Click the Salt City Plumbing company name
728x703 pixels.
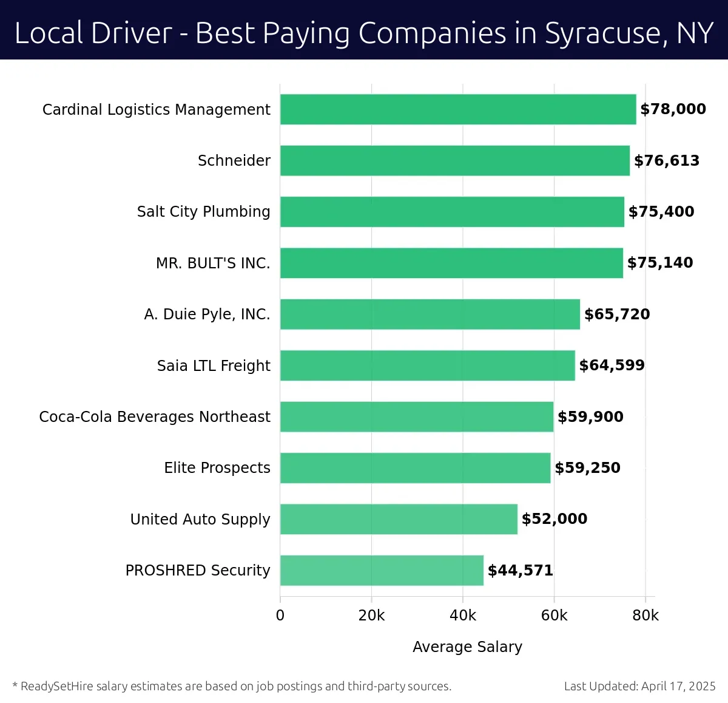click(x=204, y=212)
